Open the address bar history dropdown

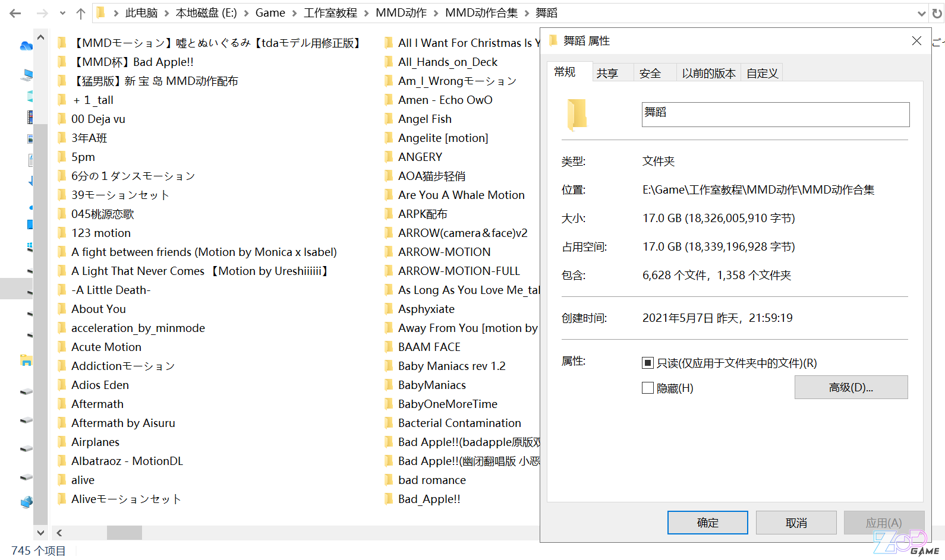pyautogui.click(x=921, y=13)
